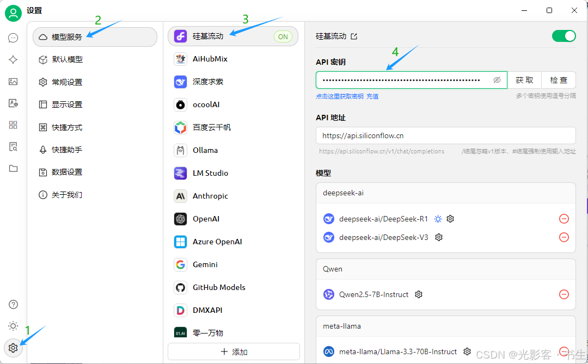Screen dimensions: 588x364
Task: Open the 数据设置 settings menu
Action: click(95, 172)
